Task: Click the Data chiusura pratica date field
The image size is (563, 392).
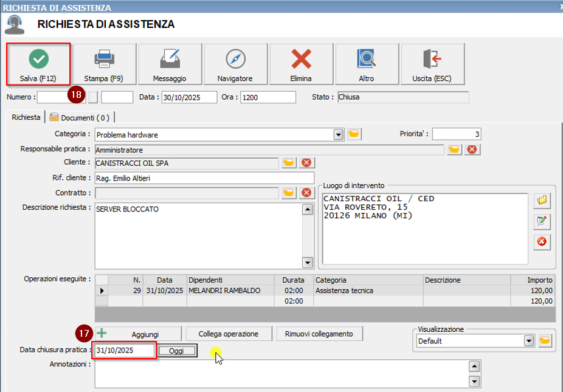Action: tap(124, 351)
